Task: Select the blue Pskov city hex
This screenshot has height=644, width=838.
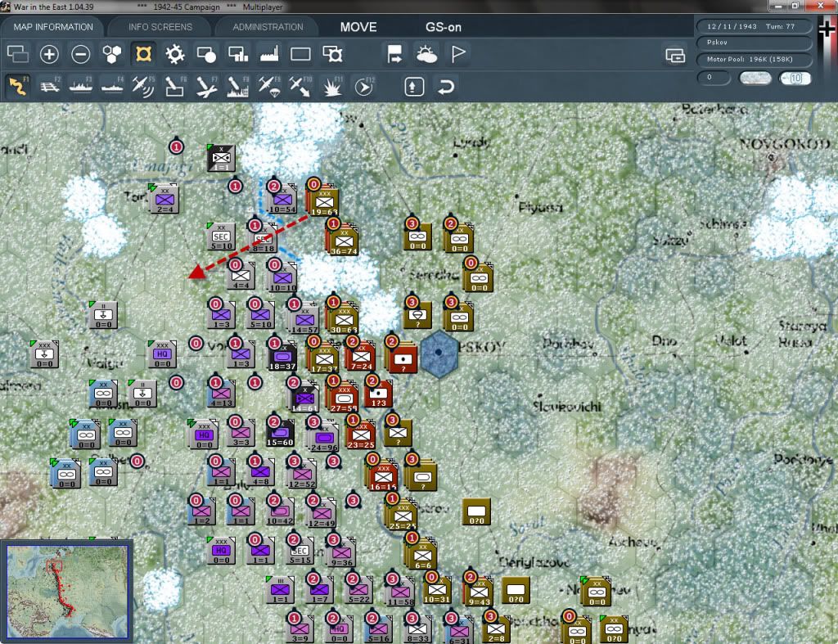Action: point(439,354)
